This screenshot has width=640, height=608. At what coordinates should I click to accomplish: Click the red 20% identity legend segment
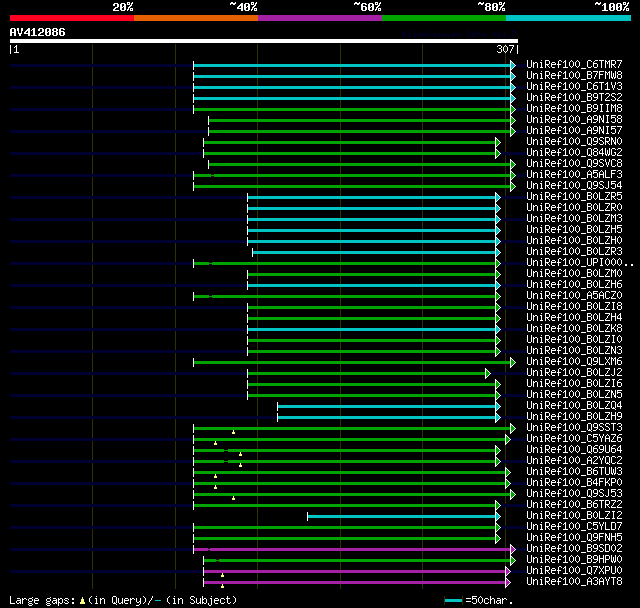pyautogui.click(x=71, y=18)
